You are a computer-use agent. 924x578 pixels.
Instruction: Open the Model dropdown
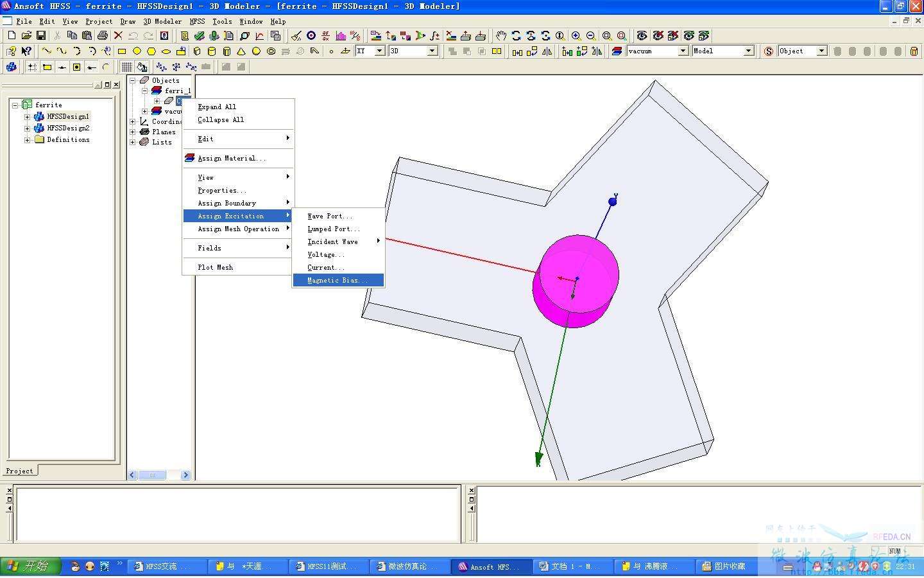(748, 51)
